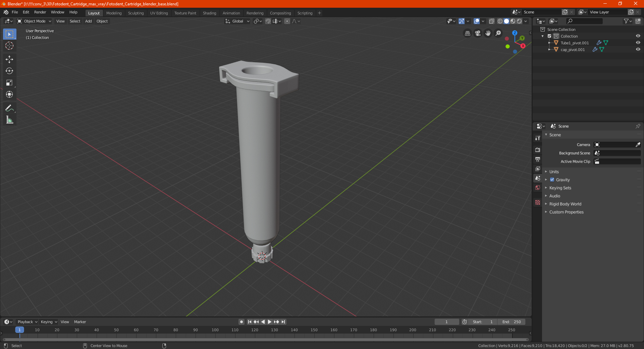Open the File menu
The image size is (644, 349).
click(15, 12)
